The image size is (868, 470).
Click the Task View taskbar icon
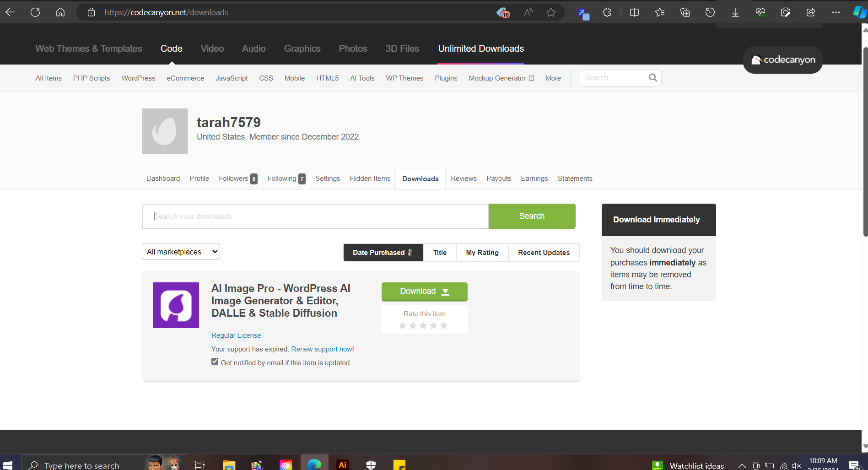pos(200,465)
